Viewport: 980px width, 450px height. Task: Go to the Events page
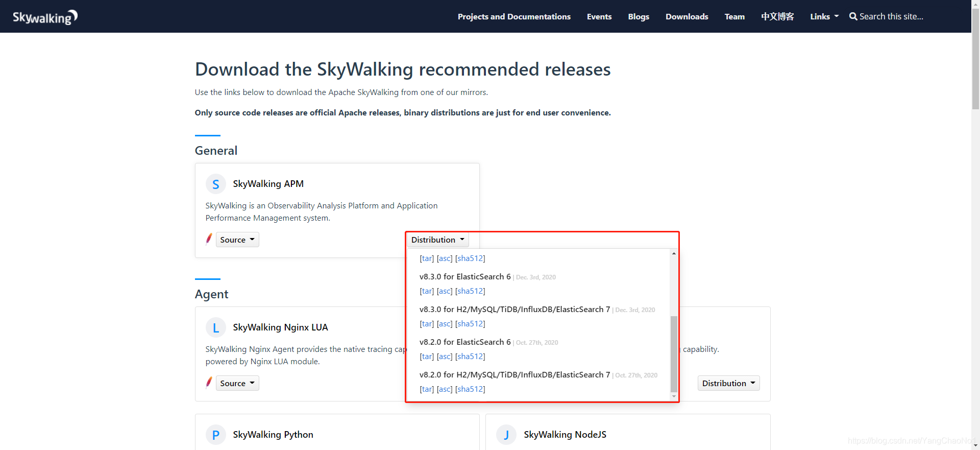coord(599,16)
